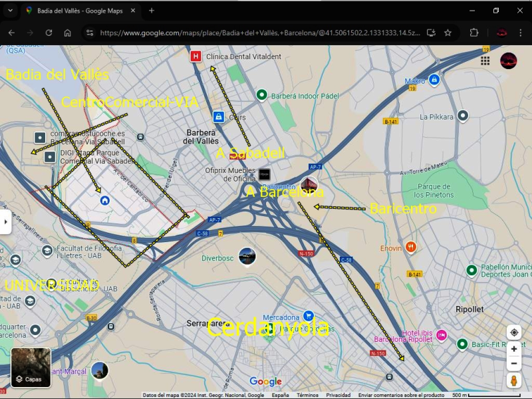Open the Términos link
This screenshot has height=399, width=532.
coord(307,395)
